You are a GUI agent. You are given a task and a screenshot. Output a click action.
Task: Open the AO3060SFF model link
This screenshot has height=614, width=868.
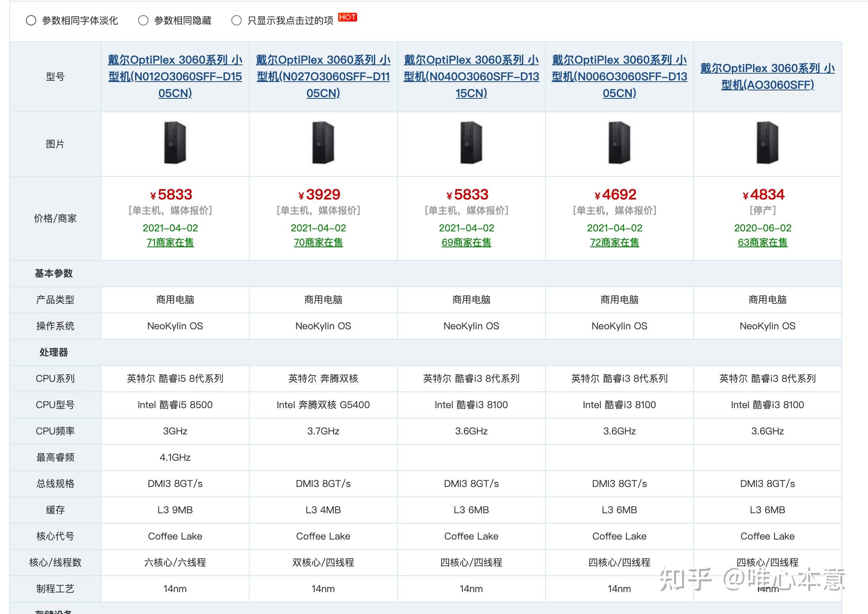coord(768,76)
